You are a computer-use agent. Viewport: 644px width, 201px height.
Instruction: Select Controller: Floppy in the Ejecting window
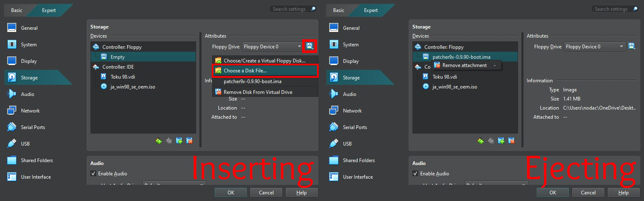[465, 47]
